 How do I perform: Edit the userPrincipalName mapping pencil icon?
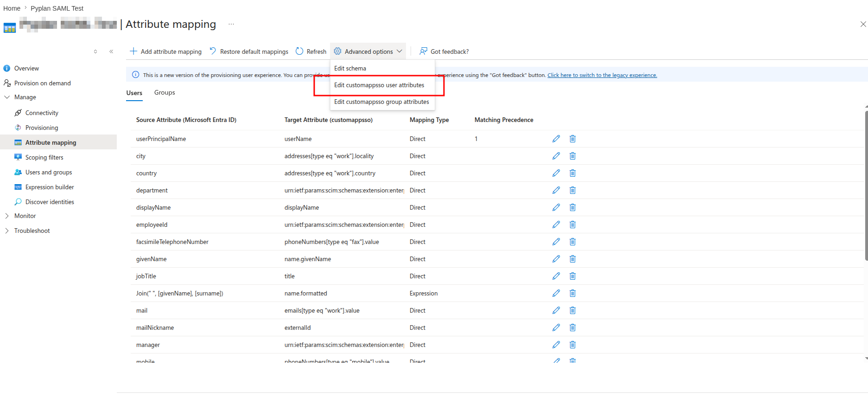coord(556,139)
